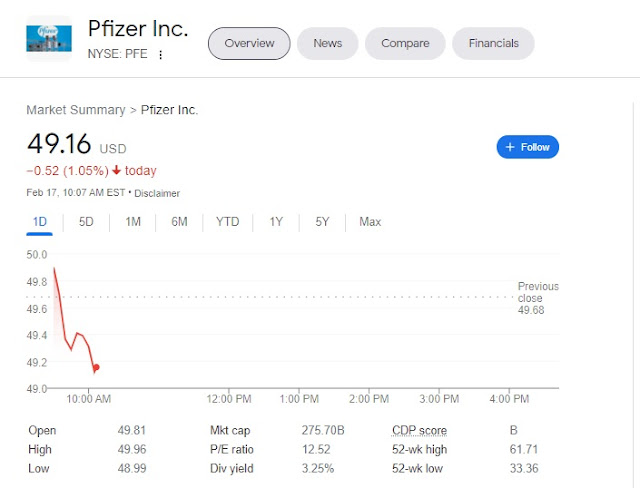Click the Market Summary breadcrumb link

click(75, 109)
